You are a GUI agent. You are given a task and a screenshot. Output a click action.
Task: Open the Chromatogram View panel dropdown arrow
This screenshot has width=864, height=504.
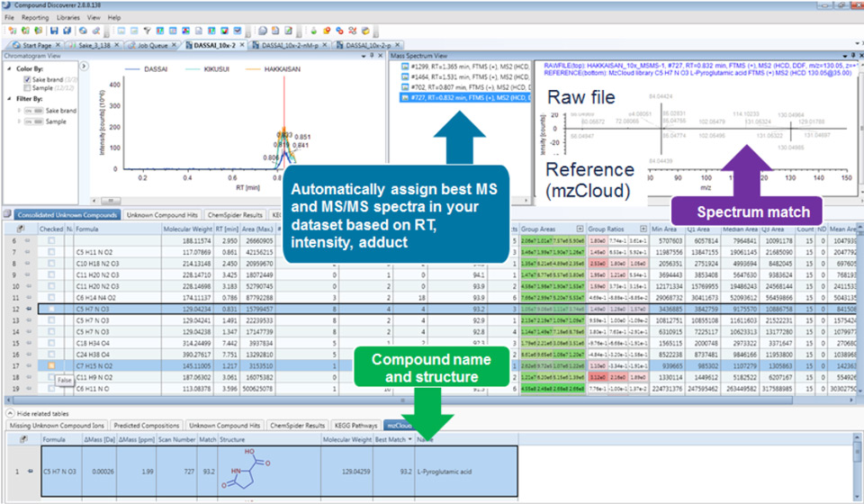click(363, 56)
